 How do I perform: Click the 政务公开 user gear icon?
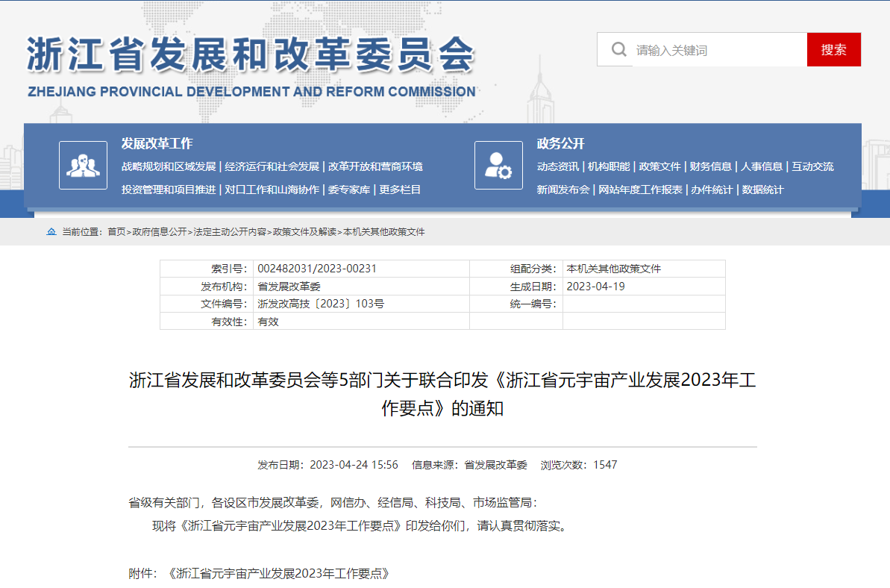(498, 166)
